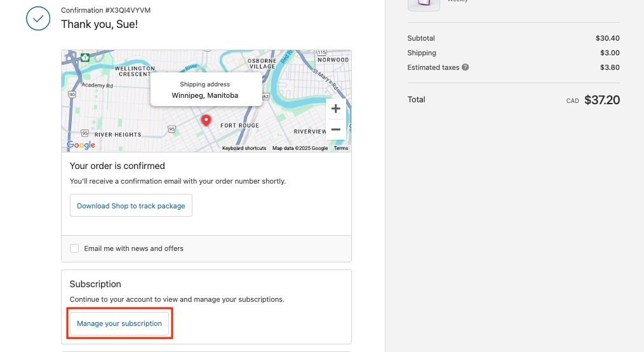Click the $37.20 total amount
Viewport: 644px width, 352px height.
click(x=602, y=100)
